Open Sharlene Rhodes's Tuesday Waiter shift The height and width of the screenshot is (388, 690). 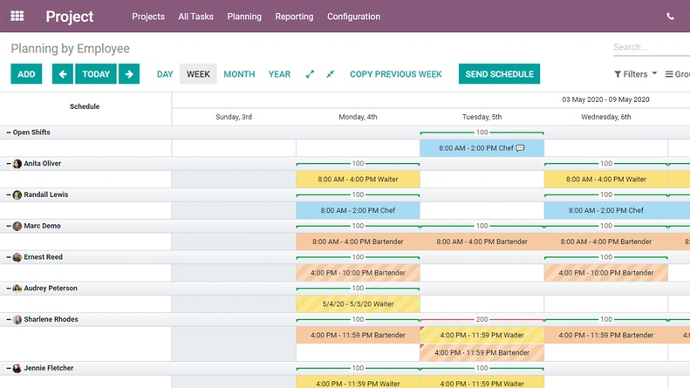point(482,335)
